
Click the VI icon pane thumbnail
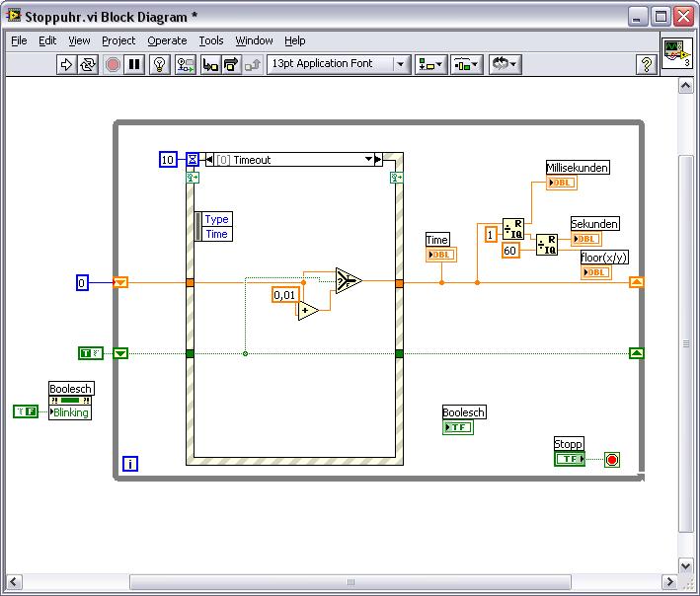[675, 53]
